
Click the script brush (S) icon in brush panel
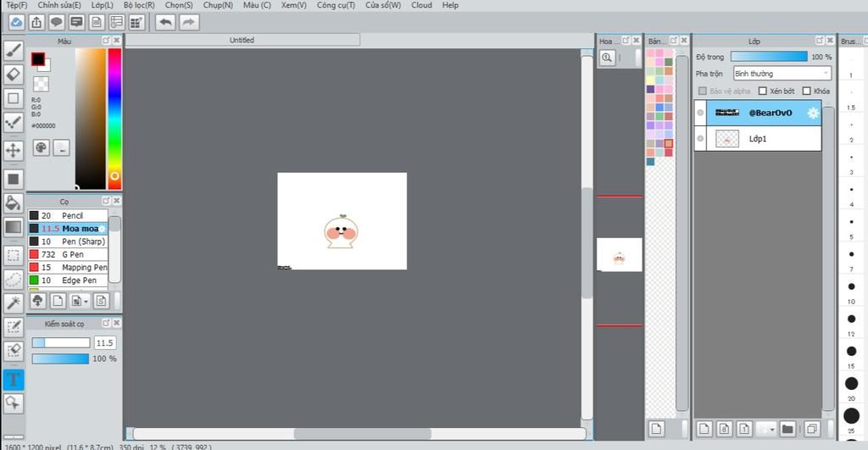click(x=101, y=301)
